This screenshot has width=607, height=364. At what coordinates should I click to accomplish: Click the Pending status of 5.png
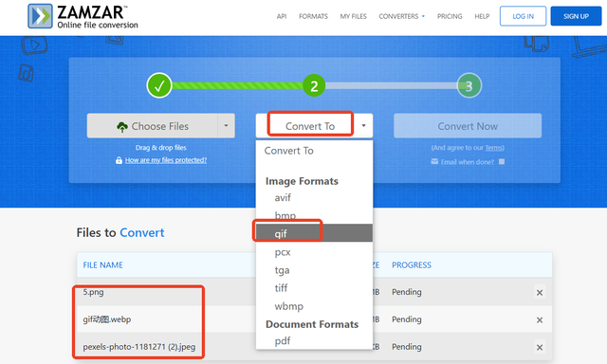407,292
